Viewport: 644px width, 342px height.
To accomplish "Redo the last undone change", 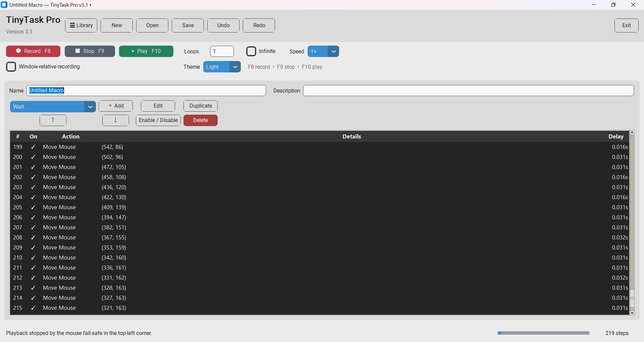I will click(259, 25).
